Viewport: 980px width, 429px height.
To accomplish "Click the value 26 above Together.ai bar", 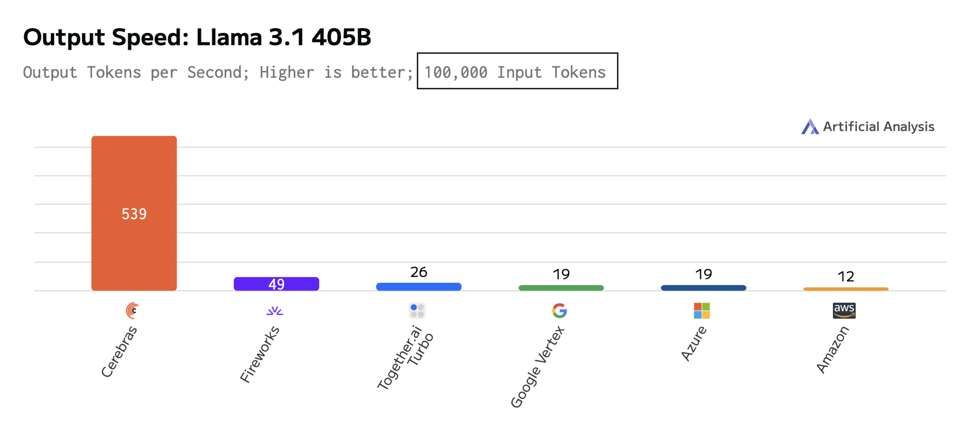I will 419,272.
